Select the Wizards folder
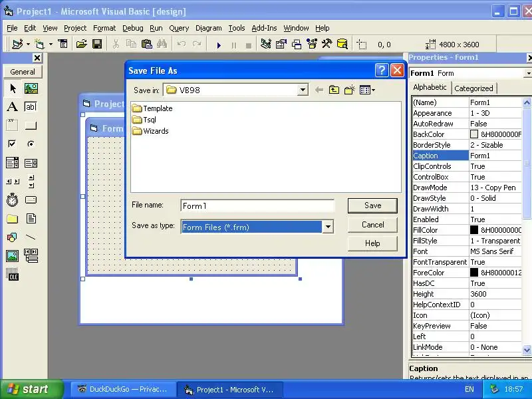The height and width of the screenshot is (399, 532). [150, 131]
